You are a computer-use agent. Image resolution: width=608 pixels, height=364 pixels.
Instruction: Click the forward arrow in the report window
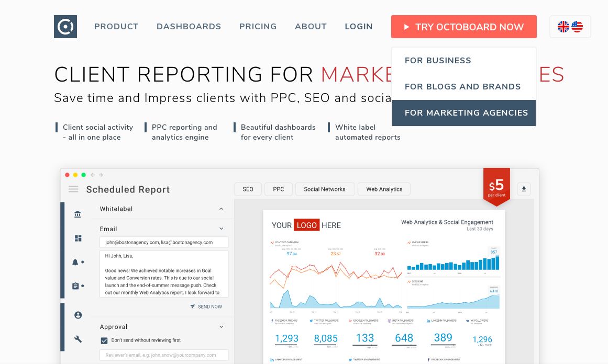click(101, 175)
